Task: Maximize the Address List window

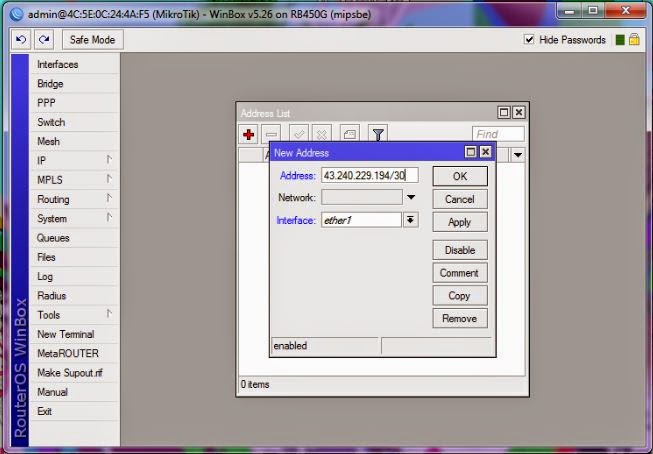Action: 504,112
